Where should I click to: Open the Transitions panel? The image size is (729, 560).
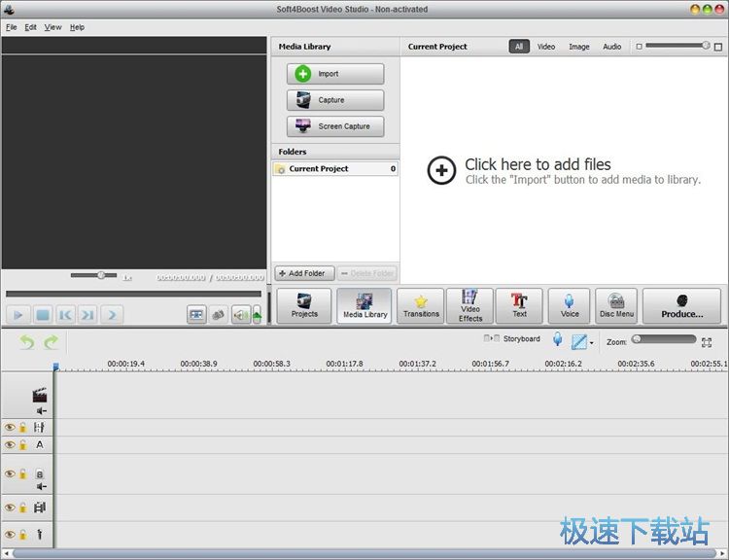pos(421,305)
